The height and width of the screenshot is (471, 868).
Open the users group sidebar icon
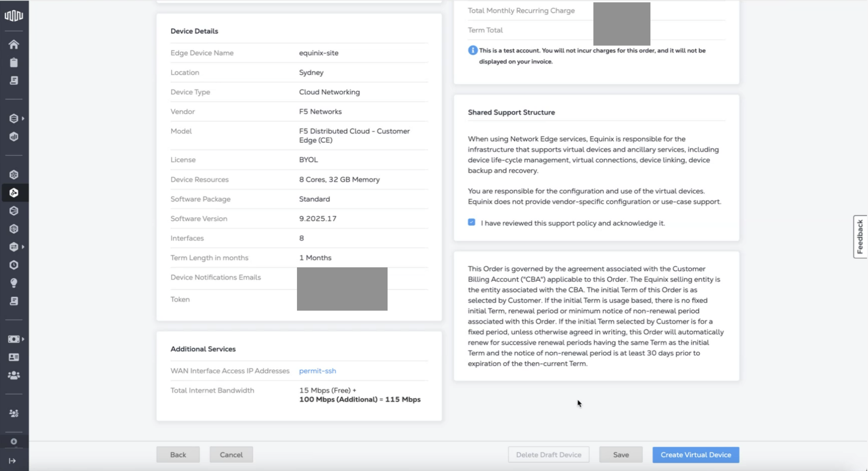[14, 375]
